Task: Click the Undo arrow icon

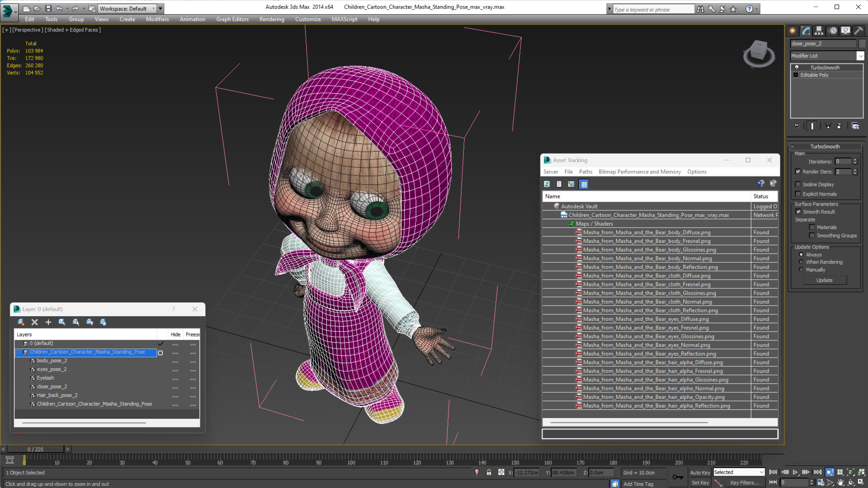Action: tap(59, 9)
